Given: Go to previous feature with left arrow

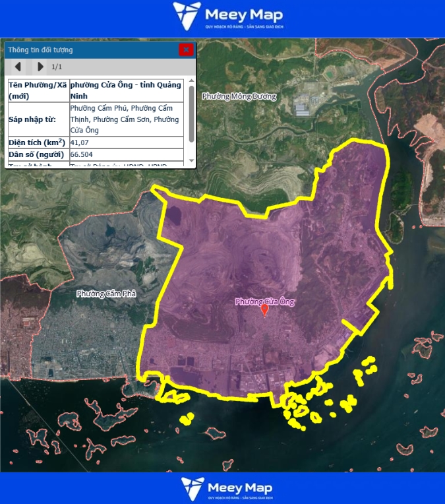Looking at the screenshot, I should tap(18, 67).
